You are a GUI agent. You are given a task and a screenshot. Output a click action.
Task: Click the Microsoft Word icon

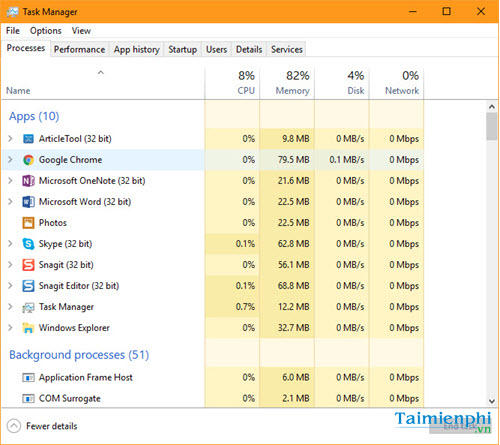coord(28,202)
